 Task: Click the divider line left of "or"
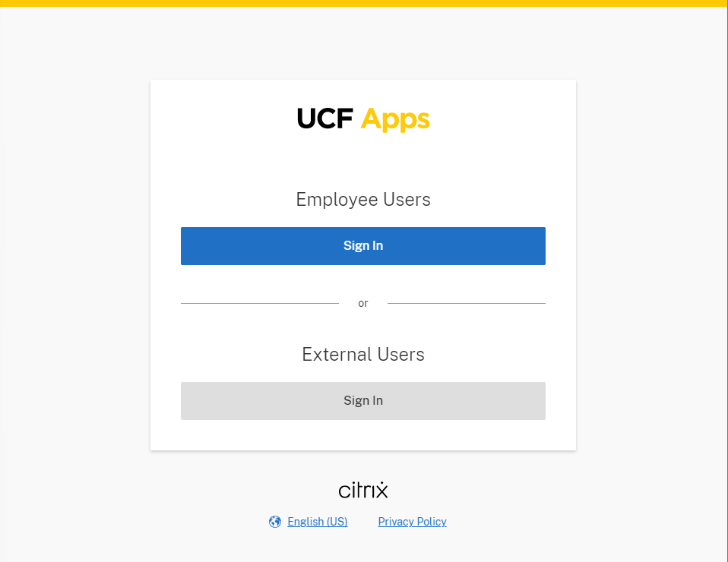pos(260,304)
